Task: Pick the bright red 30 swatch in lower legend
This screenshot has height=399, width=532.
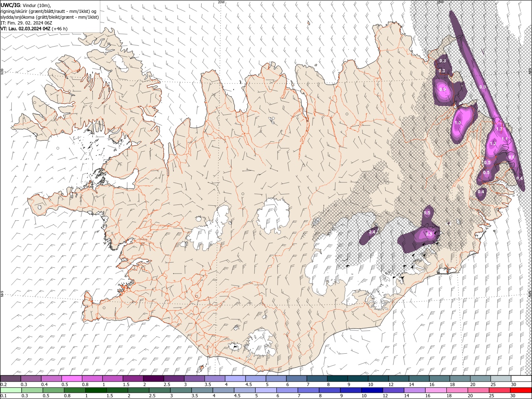Action: tap(521, 390)
